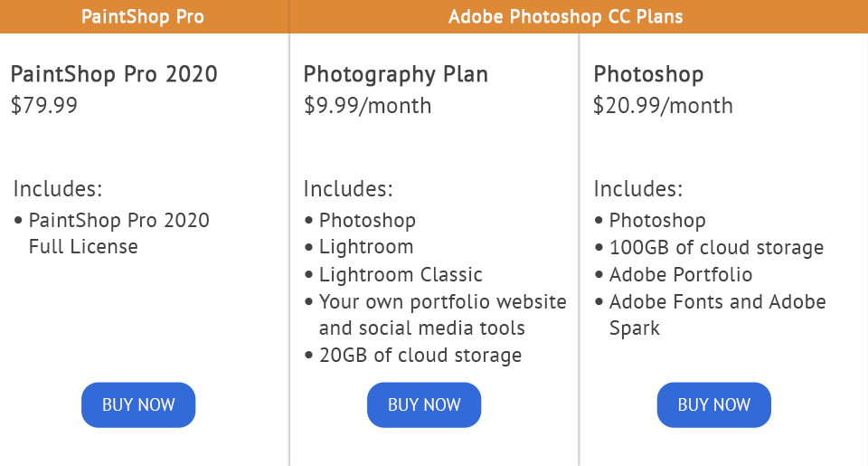
Task: Click the $9.99/month price
Action: click(x=367, y=106)
